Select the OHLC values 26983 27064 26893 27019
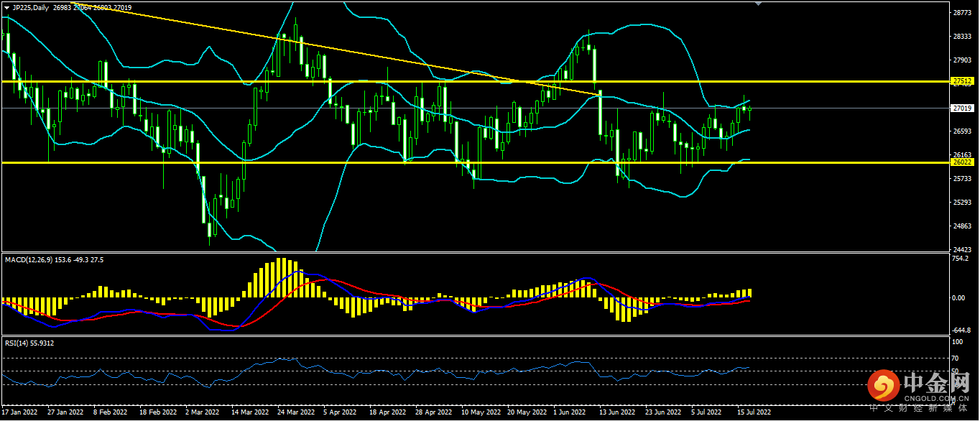 pos(93,7)
